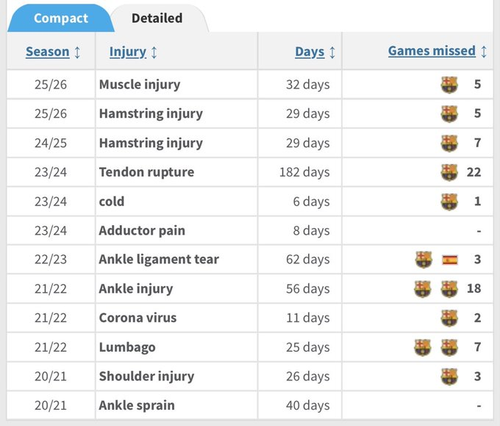Toggle sort arrows next to Injury
Screen dimensions: 500x426
[154, 52]
